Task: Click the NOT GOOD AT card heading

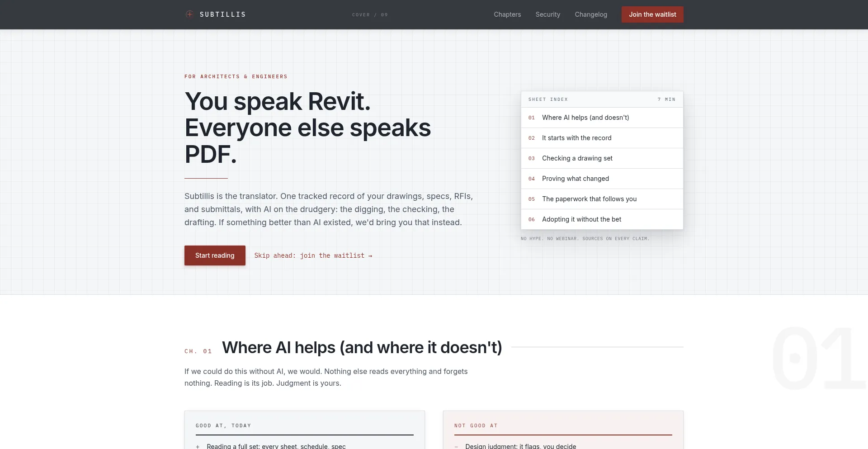Action: (x=476, y=425)
